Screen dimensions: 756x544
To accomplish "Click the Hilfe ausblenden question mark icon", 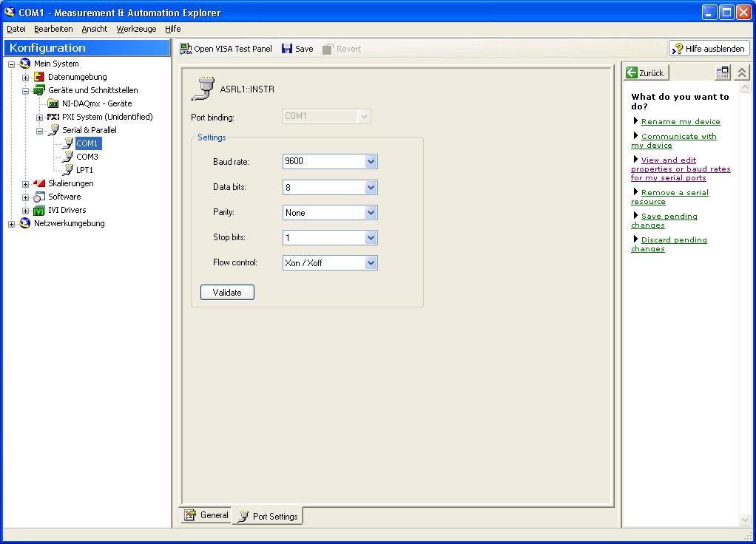I will coord(678,49).
